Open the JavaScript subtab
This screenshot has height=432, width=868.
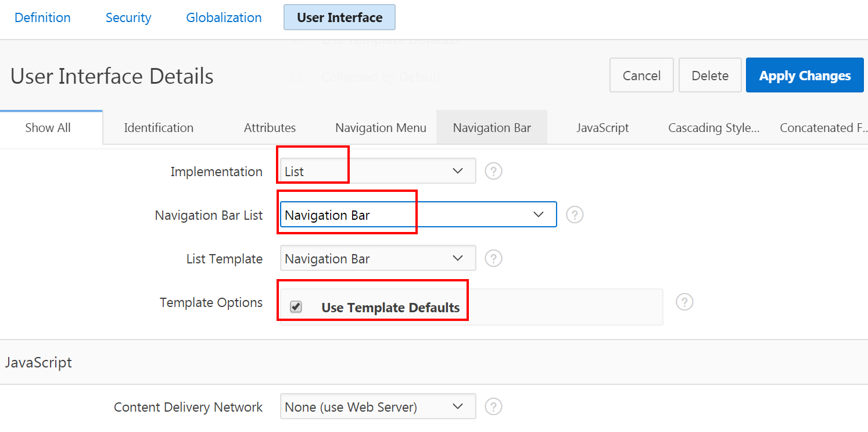602,127
